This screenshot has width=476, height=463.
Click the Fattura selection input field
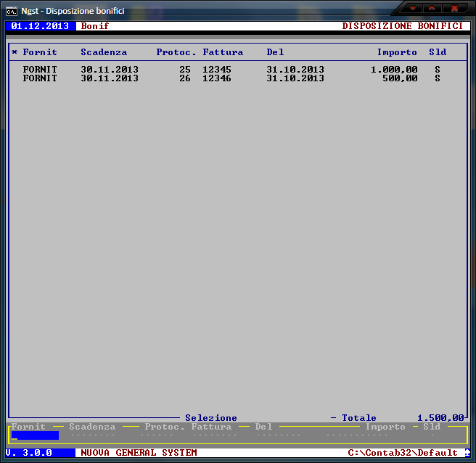pos(211,435)
